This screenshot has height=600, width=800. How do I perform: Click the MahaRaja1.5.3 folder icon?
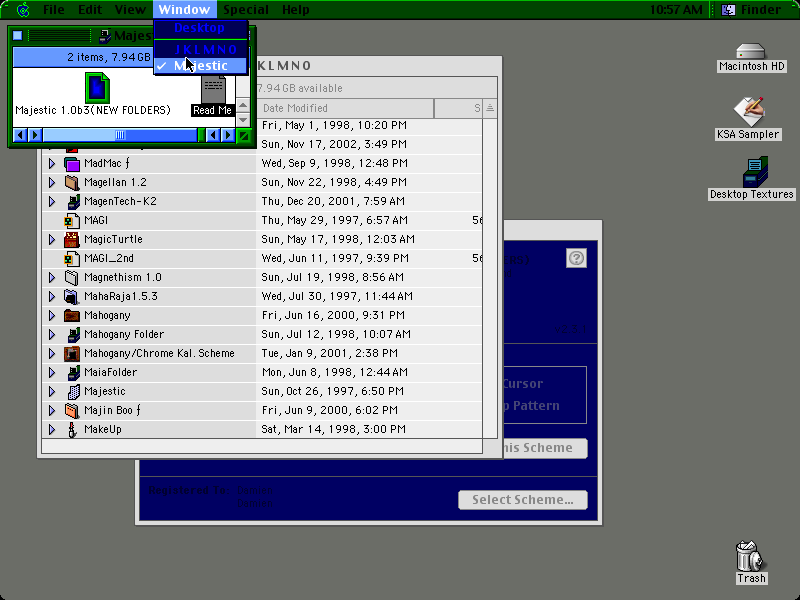click(x=72, y=296)
